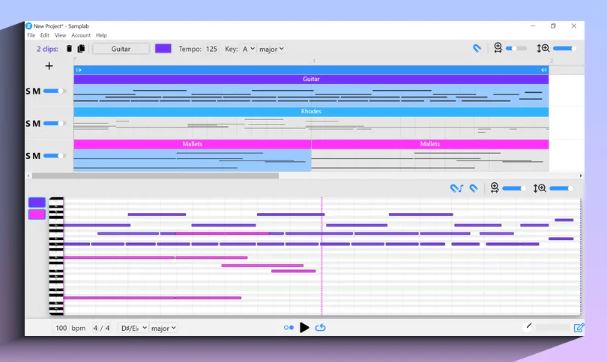Open the Key A dropdown
The height and width of the screenshot is (362, 607).
[249, 49]
